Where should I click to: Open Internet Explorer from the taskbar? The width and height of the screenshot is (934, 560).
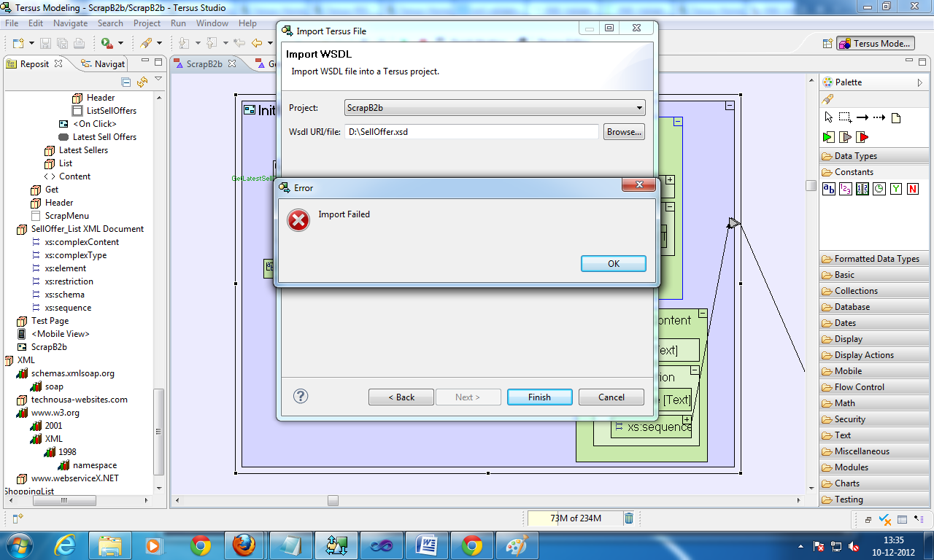[x=64, y=545]
